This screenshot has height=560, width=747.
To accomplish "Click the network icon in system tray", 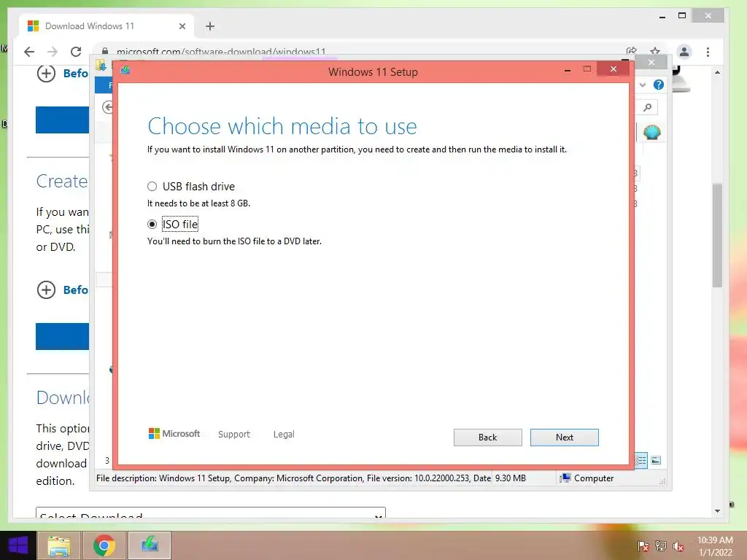I will pyautogui.click(x=661, y=545).
